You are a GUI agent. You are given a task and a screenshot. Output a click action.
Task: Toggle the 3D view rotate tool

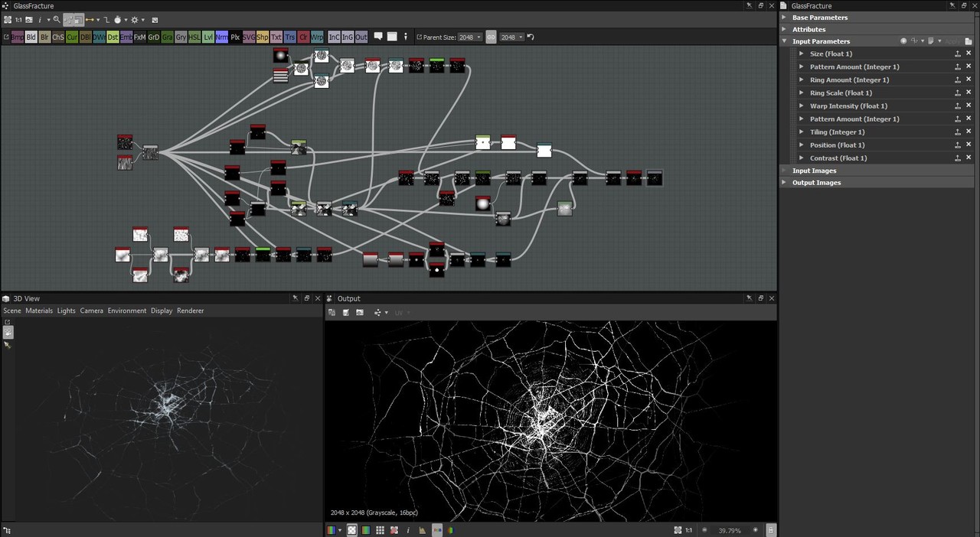tap(8, 332)
